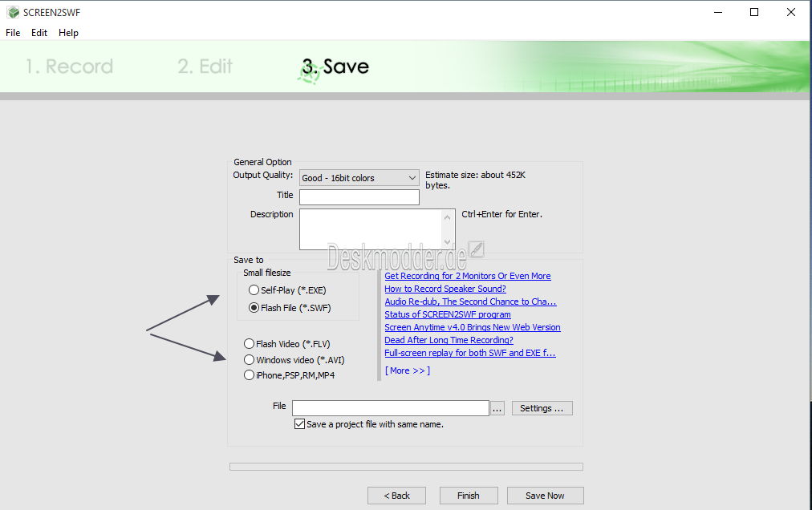Close the SCREEN2SWF window
Image resolution: width=812 pixels, height=510 pixels.
pos(791,12)
